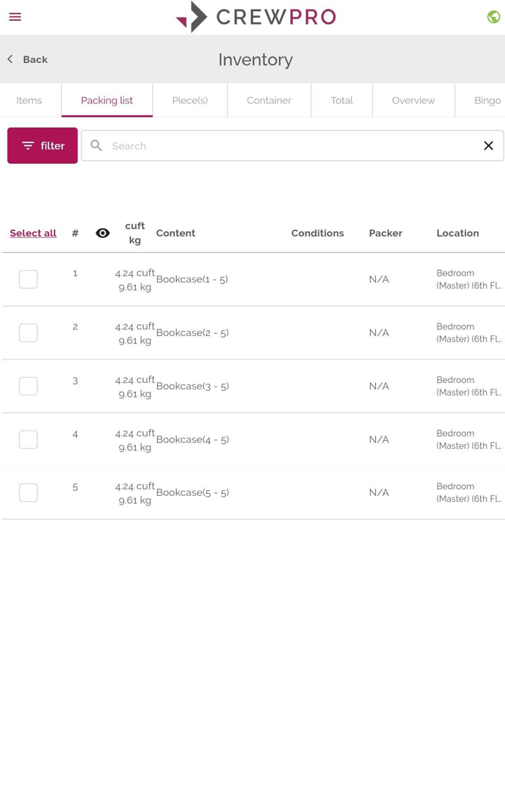Click the Select all link

(x=33, y=233)
